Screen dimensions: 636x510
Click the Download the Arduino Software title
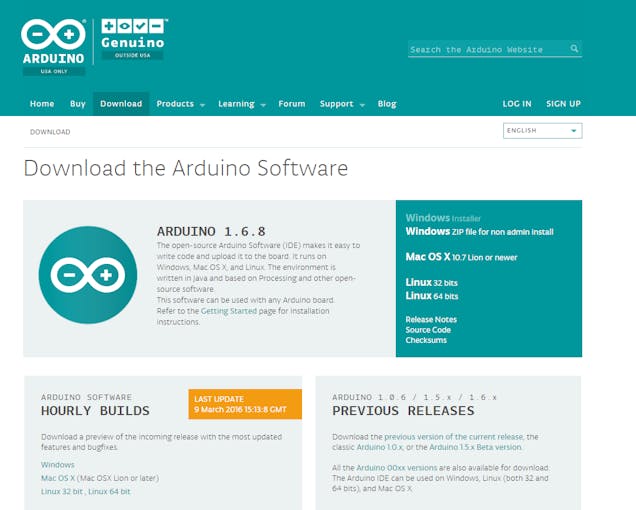[186, 168]
